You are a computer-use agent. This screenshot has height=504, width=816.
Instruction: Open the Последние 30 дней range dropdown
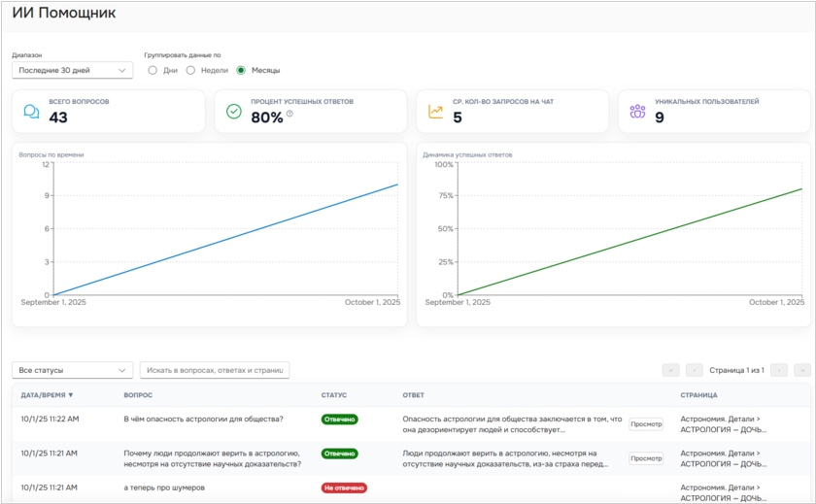[72, 70]
